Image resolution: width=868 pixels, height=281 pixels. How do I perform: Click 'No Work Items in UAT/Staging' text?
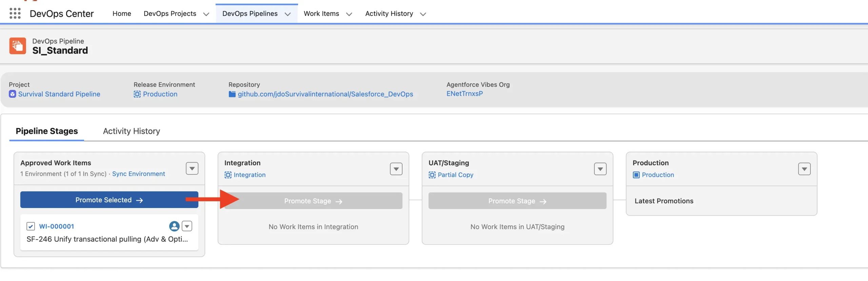point(517,227)
